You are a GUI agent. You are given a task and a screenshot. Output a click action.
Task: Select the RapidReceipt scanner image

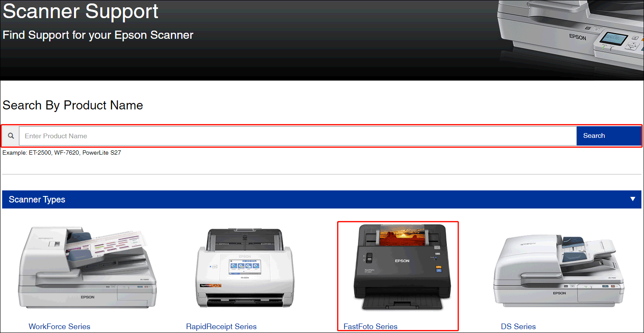(245, 267)
